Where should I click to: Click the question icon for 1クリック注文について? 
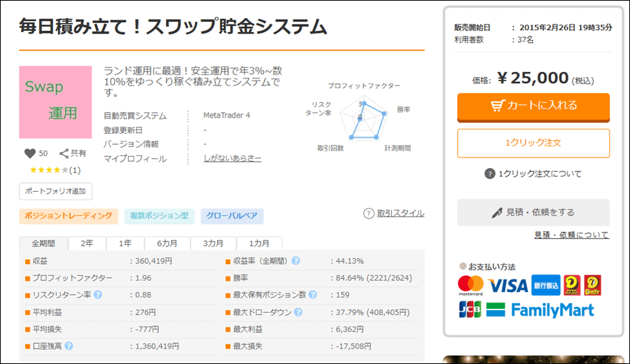(489, 174)
